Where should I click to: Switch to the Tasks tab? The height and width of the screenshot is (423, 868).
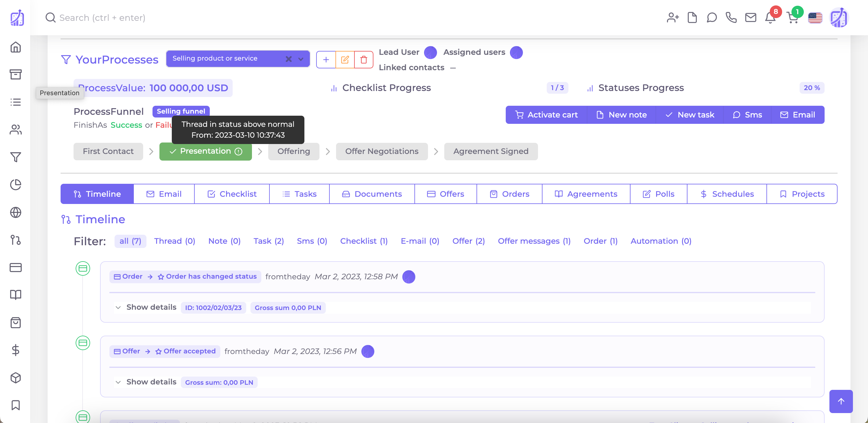pos(299,194)
